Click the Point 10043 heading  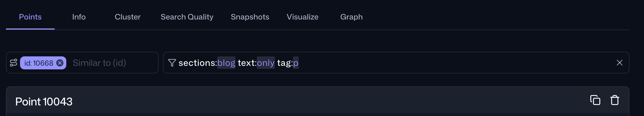44,102
